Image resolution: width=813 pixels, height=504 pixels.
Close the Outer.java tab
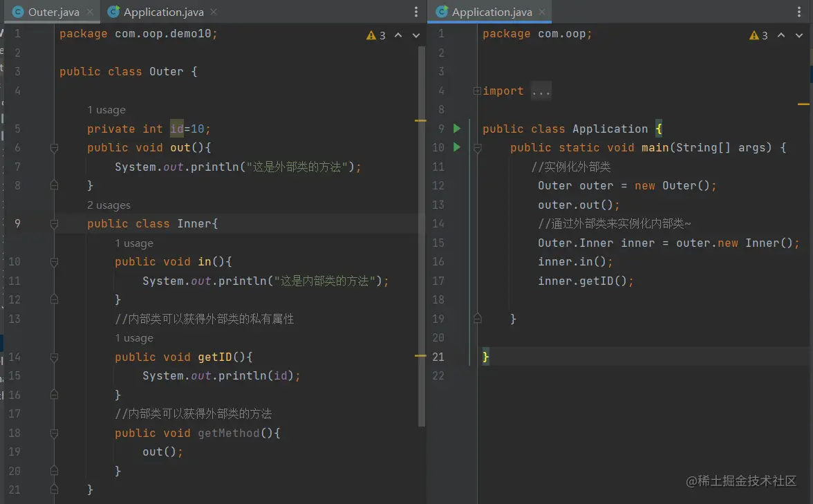pos(90,12)
